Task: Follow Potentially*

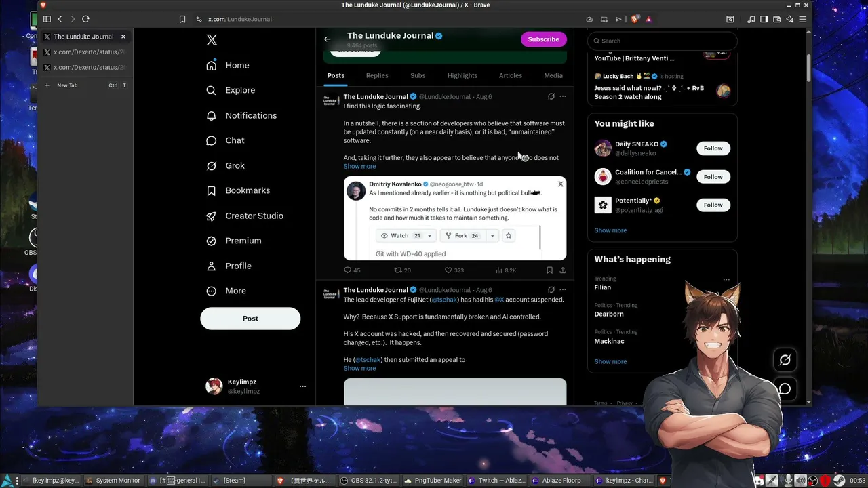Action: point(713,205)
